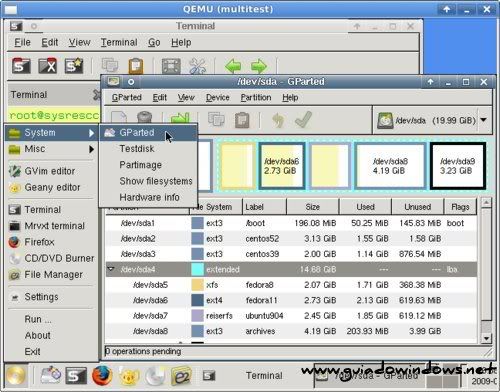This screenshot has height=392, width=500.
Task: Click the wrench preferences icon in Terminal toolbar
Action: [x=198, y=66]
